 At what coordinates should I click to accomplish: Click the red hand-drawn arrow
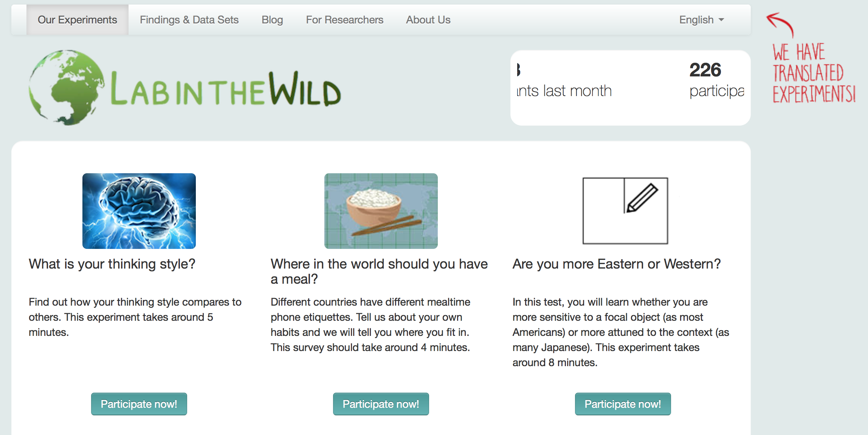[x=780, y=23]
